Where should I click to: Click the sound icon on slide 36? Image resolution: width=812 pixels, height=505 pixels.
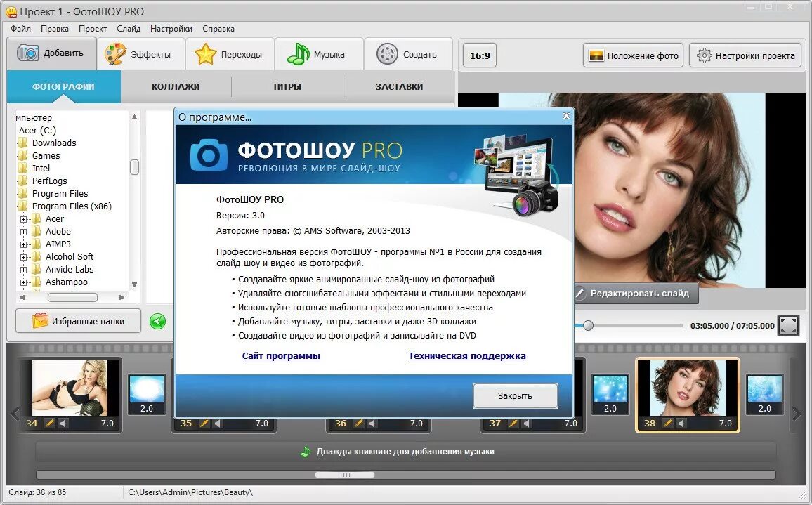[x=372, y=423]
